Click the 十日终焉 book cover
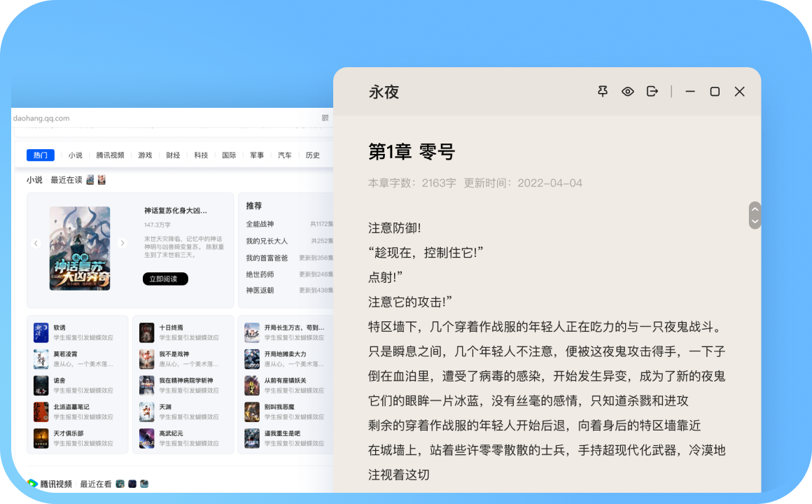 (146, 330)
